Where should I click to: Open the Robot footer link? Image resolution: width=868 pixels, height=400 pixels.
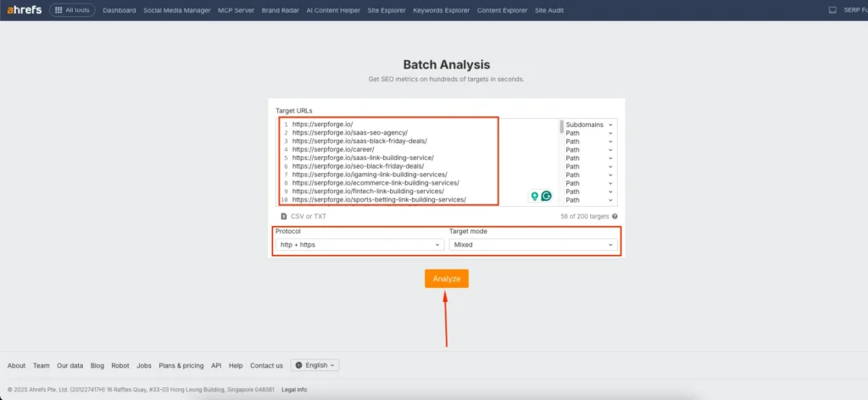pos(120,366)
